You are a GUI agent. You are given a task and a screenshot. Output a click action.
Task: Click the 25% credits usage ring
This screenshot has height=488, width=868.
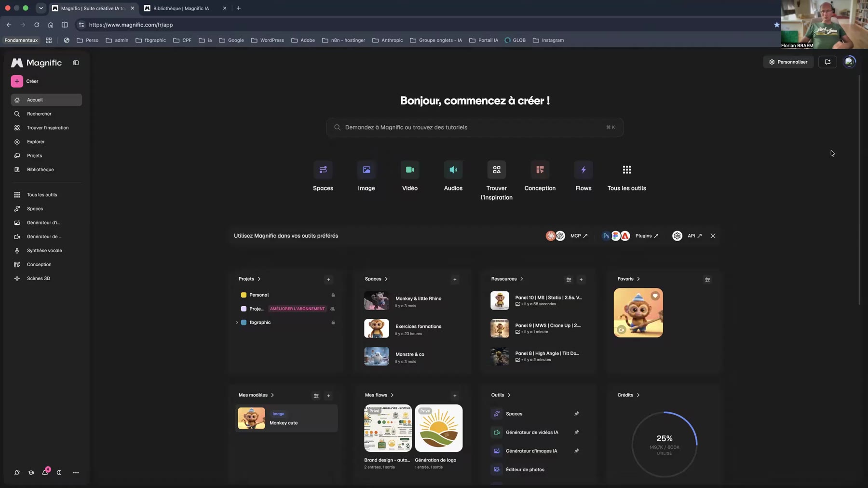point(665,444)
